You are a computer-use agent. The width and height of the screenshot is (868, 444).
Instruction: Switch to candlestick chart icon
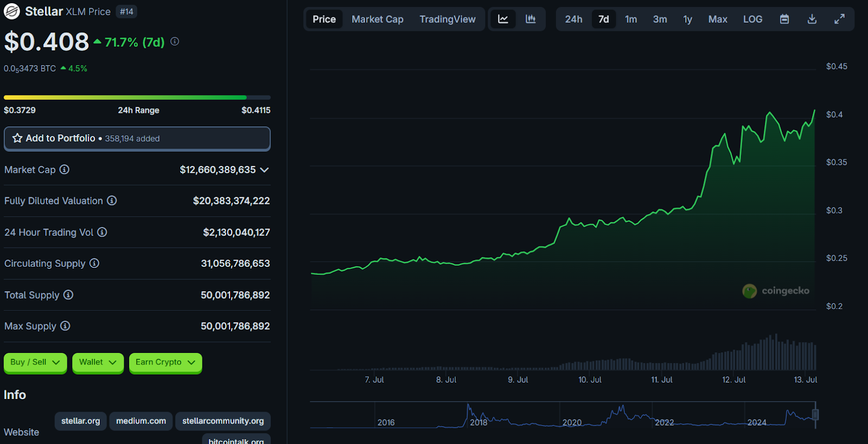pyautogui.click(x=531, y=19)
